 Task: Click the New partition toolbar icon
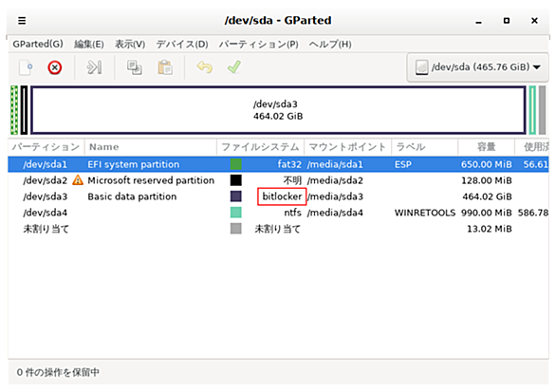(26, 67)
